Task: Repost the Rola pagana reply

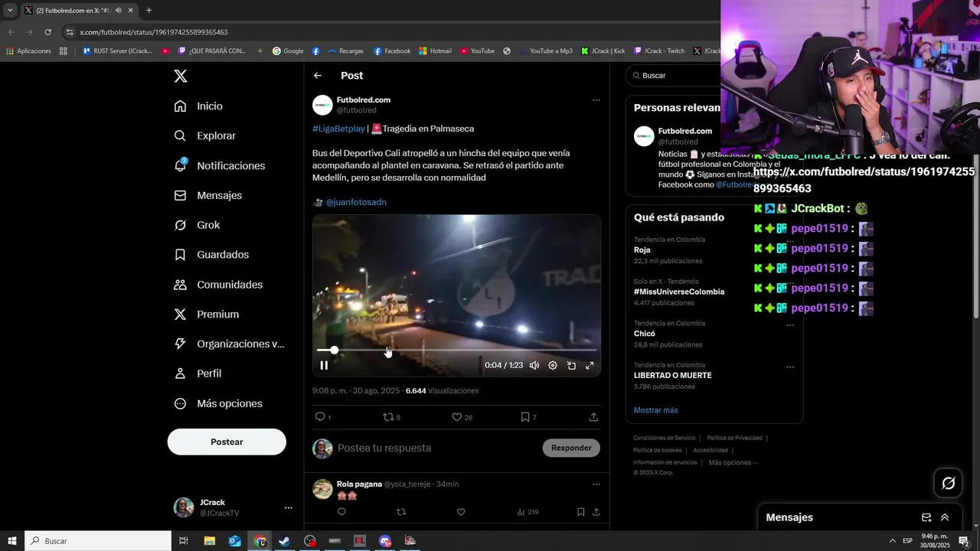Action: pos(401,512)
